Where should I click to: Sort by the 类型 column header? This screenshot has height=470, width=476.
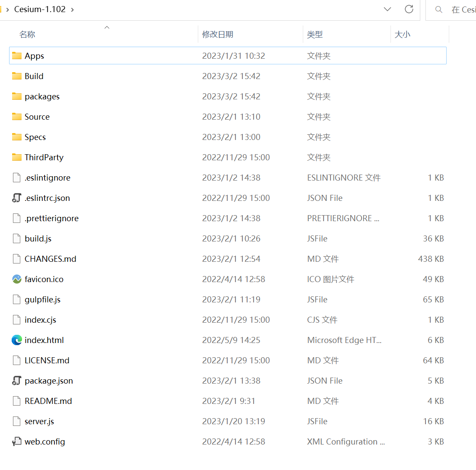point(315,34)
